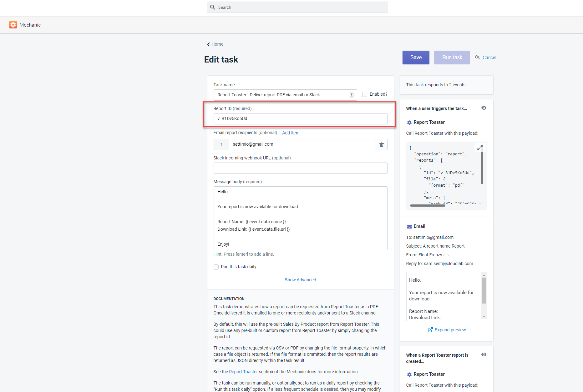Delete the settimio@gmail.com recipient with trash icon
Viewport: 583px width, 392px height.
coord(381,144)
